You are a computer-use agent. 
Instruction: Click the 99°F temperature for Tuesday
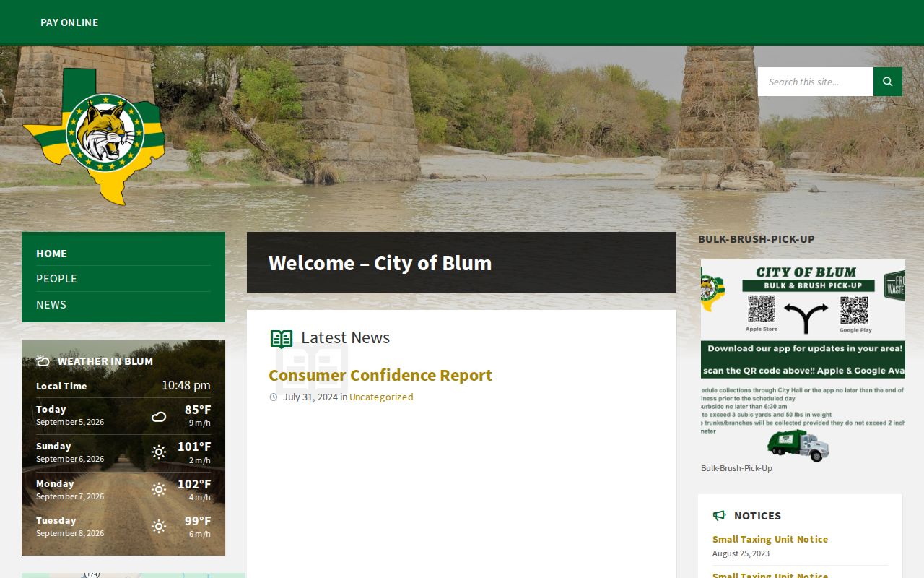pyautogui.click(x=198, y=521)
